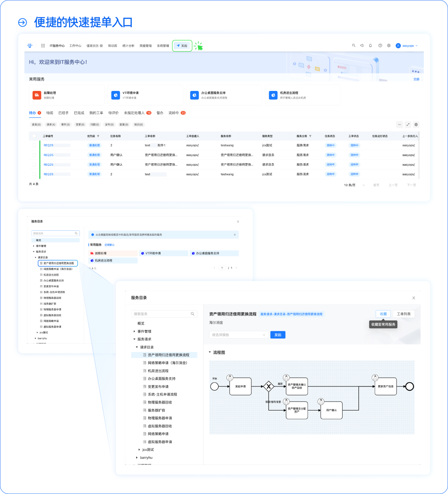448x494 pixels.
Task: Toggle the 发布(0) filter chip
Action: [109, 125]
